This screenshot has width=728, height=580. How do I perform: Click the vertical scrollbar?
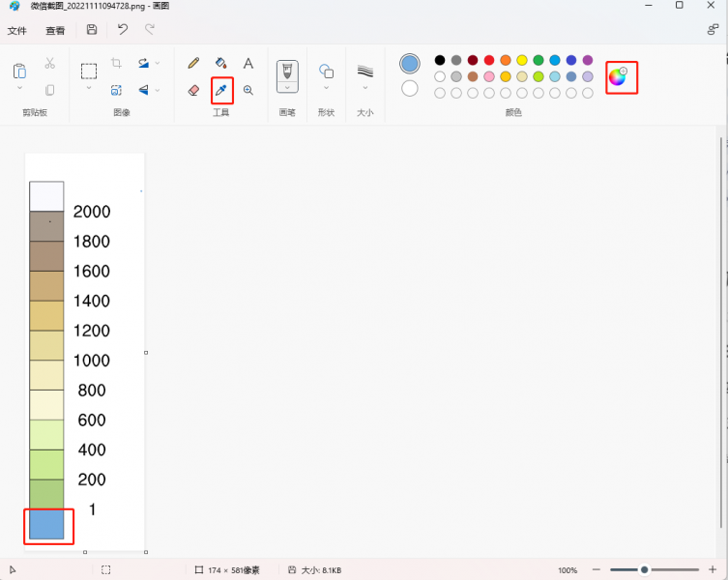721,332
